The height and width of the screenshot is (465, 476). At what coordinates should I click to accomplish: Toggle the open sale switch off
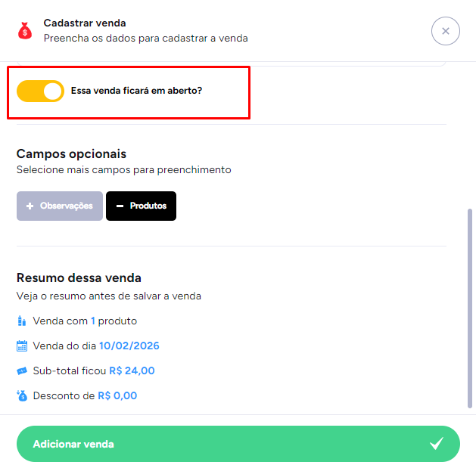click(x=40, y=91)
